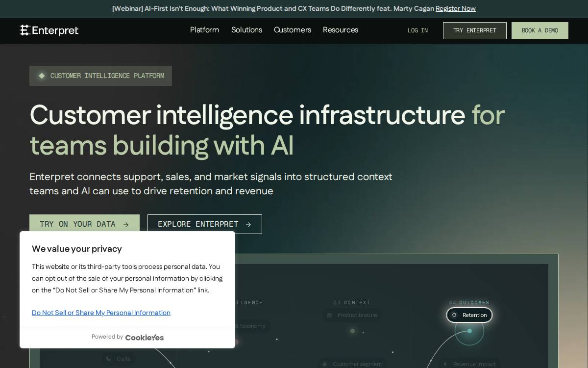Open the Solutions menu
Image resolution: width=588 pixels, height=368 pixels.
pos(246,30)
